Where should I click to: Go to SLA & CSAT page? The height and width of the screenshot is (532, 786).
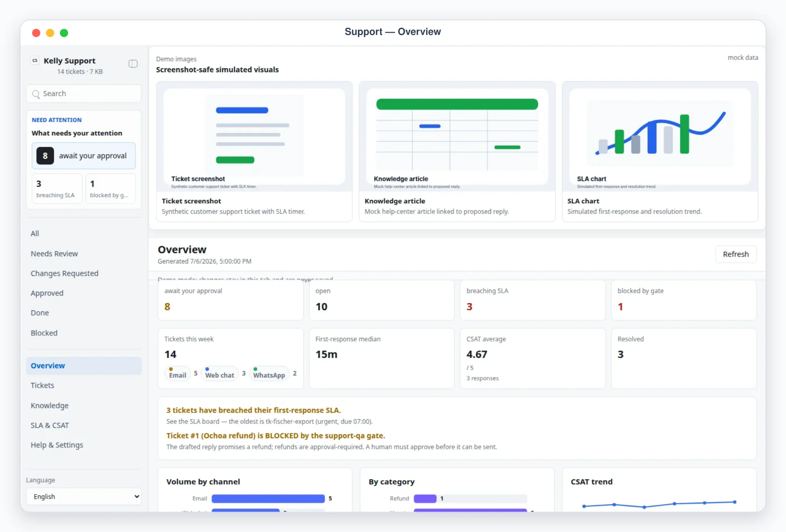pyautogui.click(x=50, y=425)
